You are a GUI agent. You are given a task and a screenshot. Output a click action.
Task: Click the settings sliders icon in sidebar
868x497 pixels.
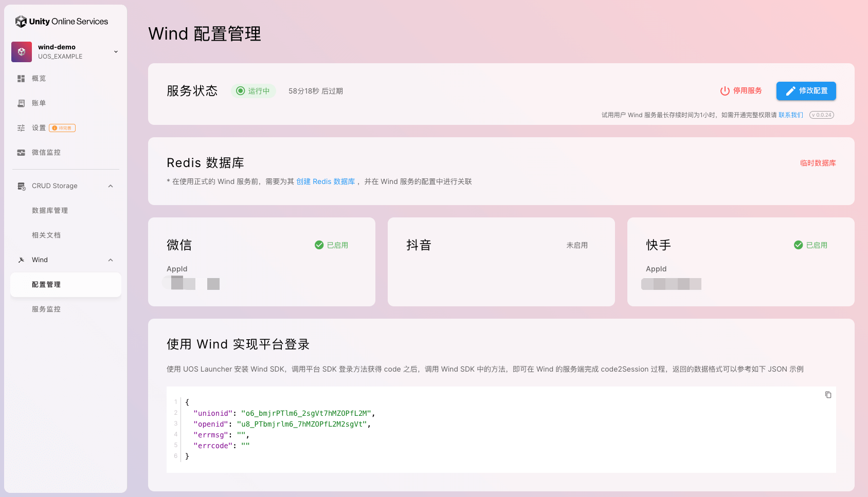coord(21,128)
